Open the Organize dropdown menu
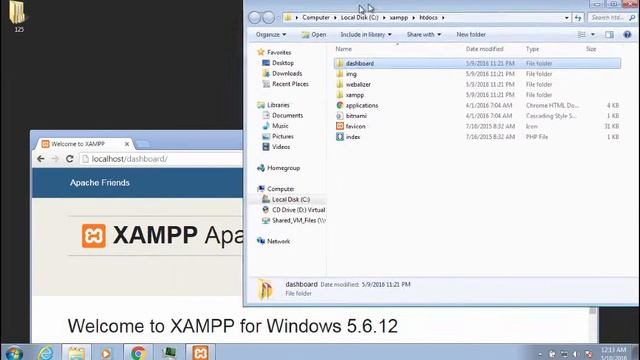The width and height of the screenshot is (640, 360). [x=271, y=35]
